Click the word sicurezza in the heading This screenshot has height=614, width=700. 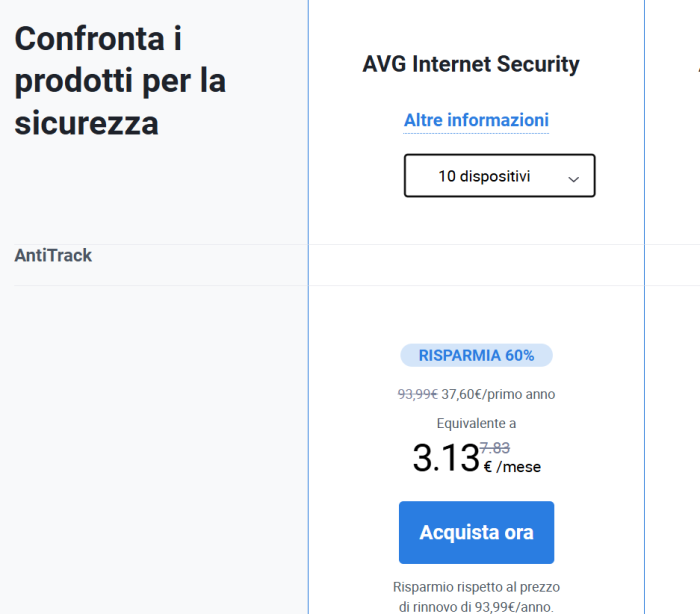tap(87, 123)
